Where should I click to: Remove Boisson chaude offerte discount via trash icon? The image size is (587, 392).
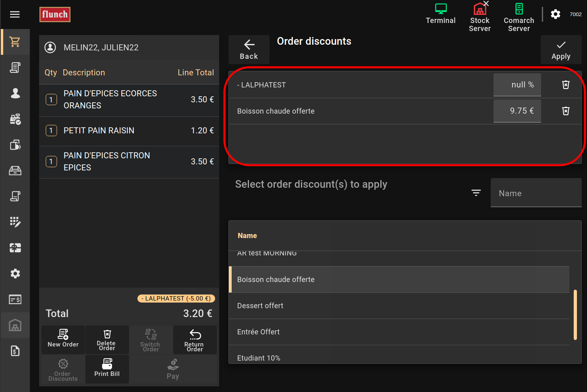click(x=566, y=111)
